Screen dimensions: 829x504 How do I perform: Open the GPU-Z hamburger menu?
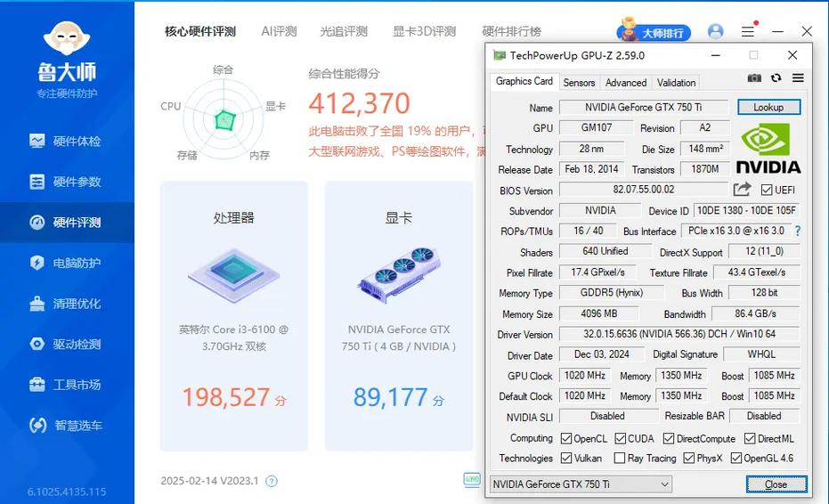click(x=799, y=78)
